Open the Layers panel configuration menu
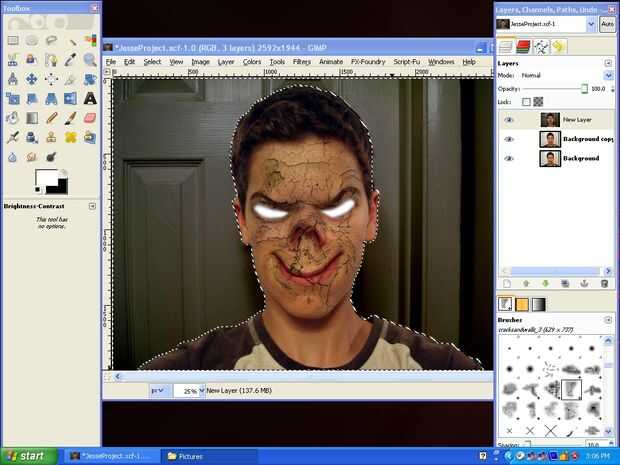 (608, 63)
